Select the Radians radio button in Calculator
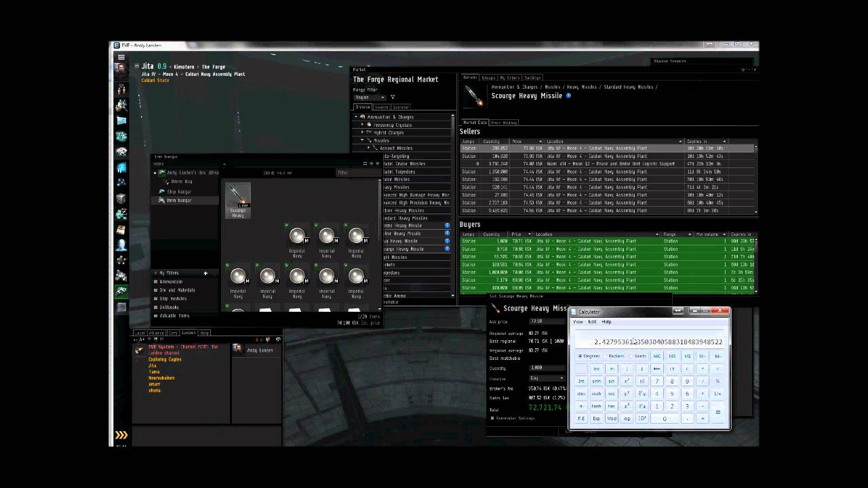Viewport: 868px width, 488px height. (605, 356)
